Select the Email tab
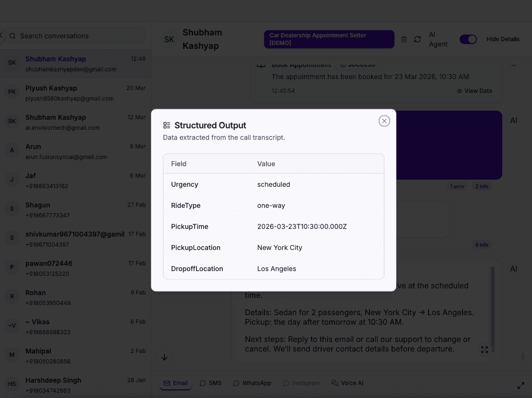 point(175,383)
